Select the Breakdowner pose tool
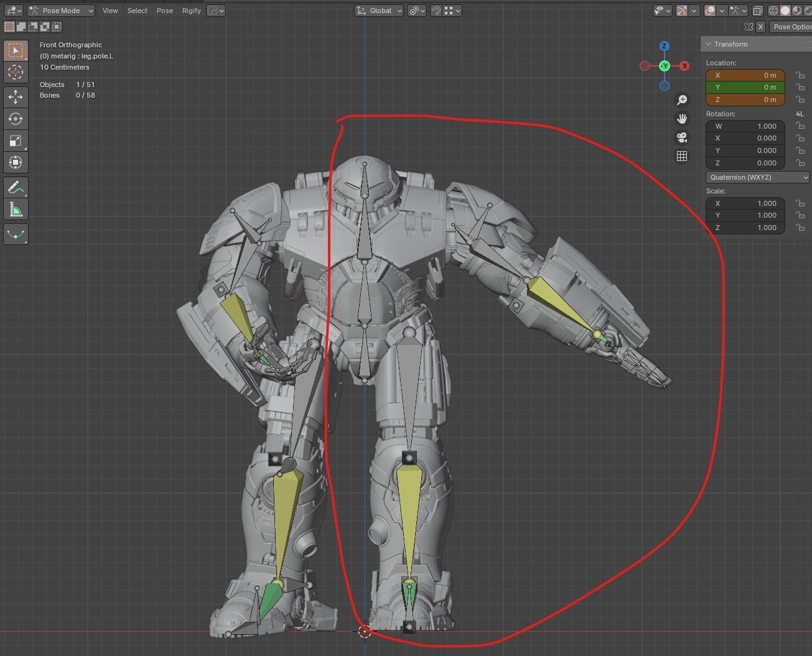 tap(16, 234)
